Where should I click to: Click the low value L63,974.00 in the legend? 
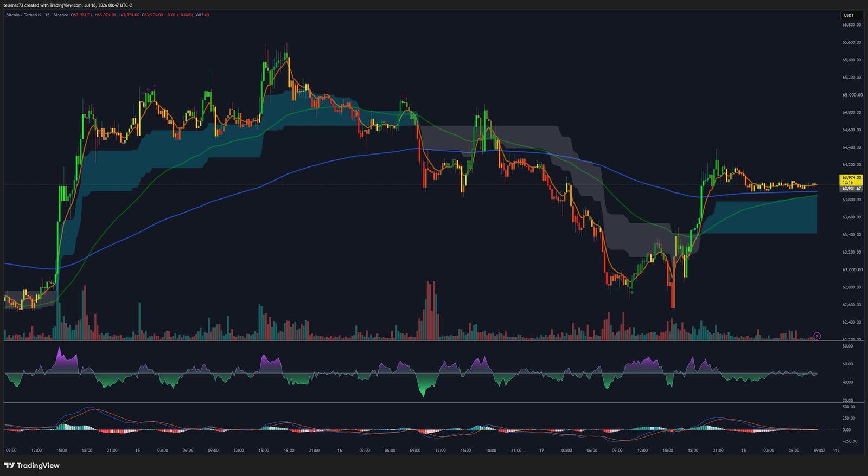pyautogui.click(x=129, y=15)
